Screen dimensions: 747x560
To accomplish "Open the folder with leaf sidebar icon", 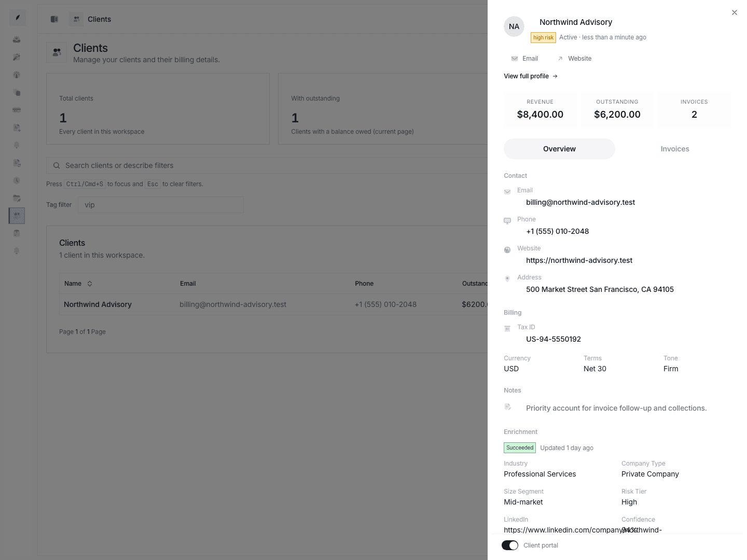I will pos(17,198).
